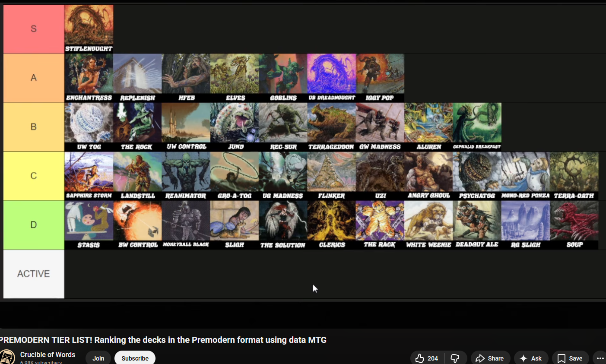
Task: Click the Landstill deck tile
Action: pos(137,176)
